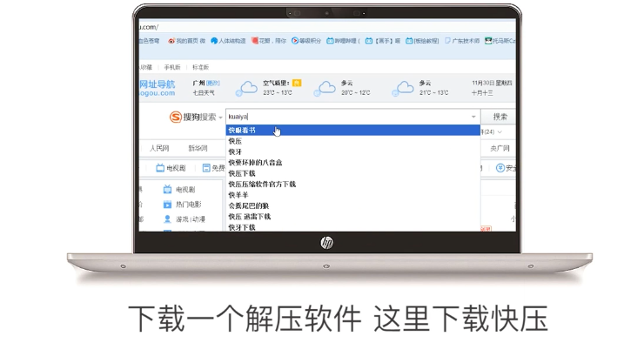644x343 pixels.
Task: Open the 花瓣，陪你 bookmark
Action: pyautogui.click(x=269, y=41)
